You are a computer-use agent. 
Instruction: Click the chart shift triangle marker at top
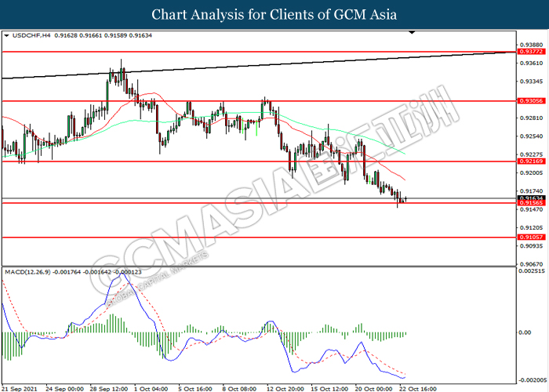click(412, 33)
